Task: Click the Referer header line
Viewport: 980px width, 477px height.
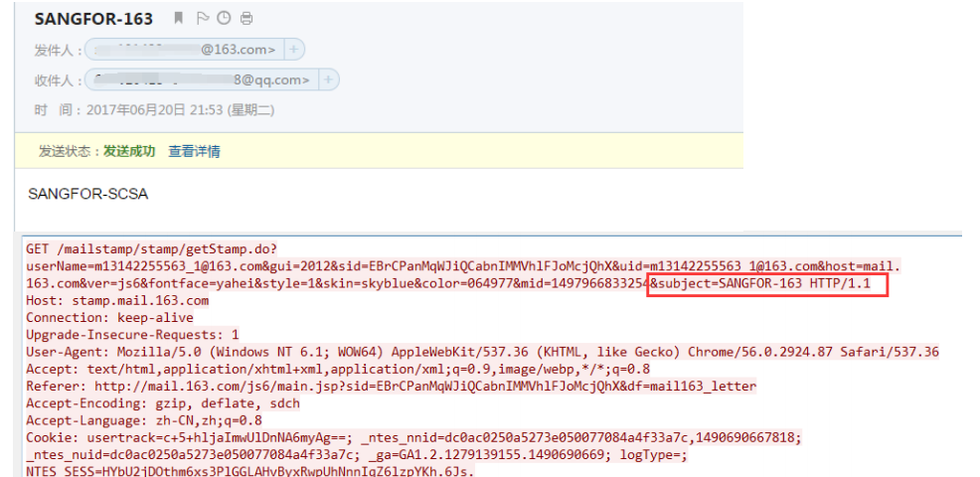Action: pos(391,387)
